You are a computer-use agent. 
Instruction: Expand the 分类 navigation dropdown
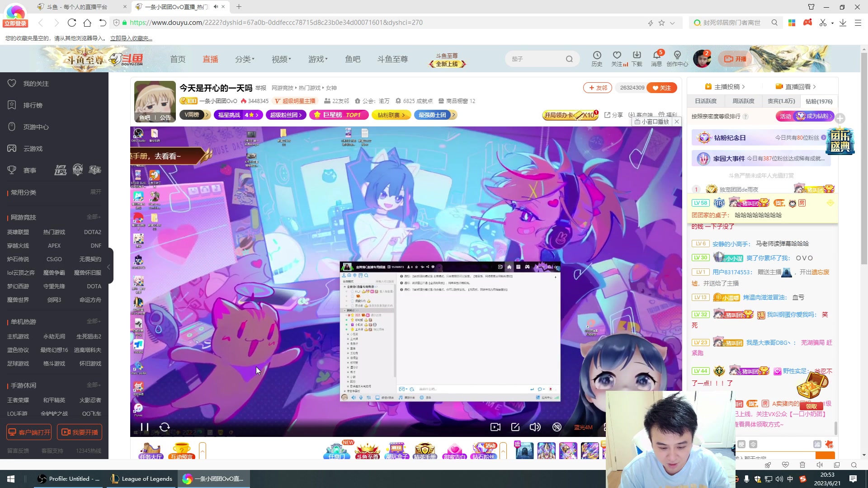[245, 59]
